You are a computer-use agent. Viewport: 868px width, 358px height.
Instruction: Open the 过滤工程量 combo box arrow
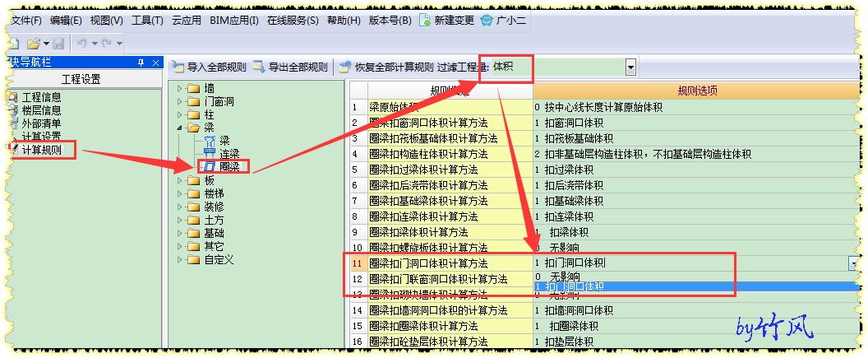630,67
